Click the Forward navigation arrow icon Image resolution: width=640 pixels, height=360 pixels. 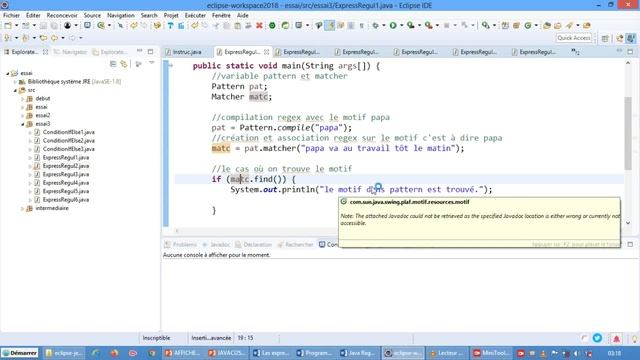click(x=72, y=38)
